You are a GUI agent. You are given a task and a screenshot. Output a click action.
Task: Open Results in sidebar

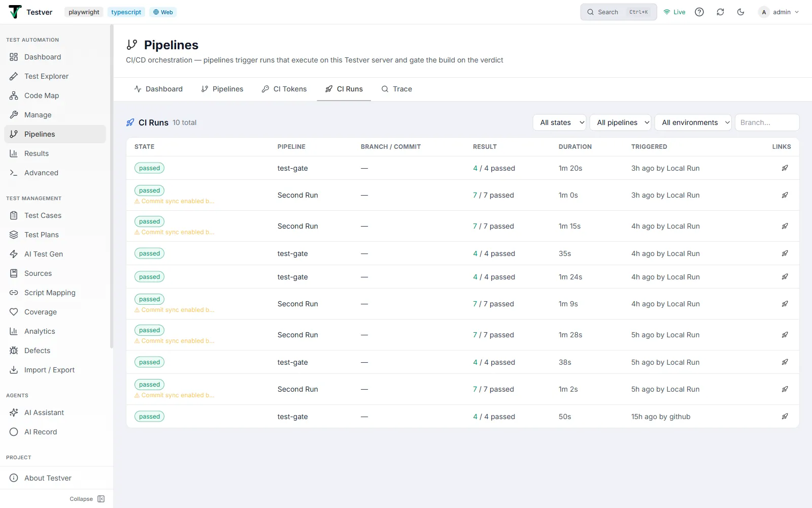tap(55, 153)
